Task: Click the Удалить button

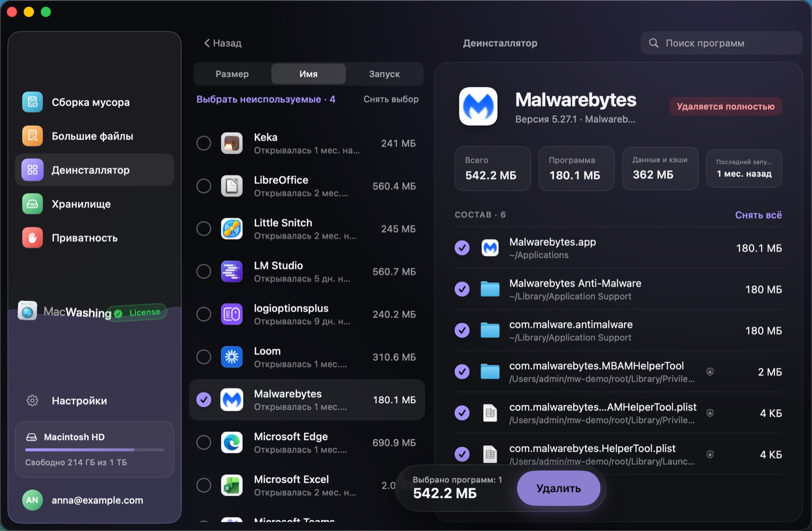Action: [x=559, y=488]
